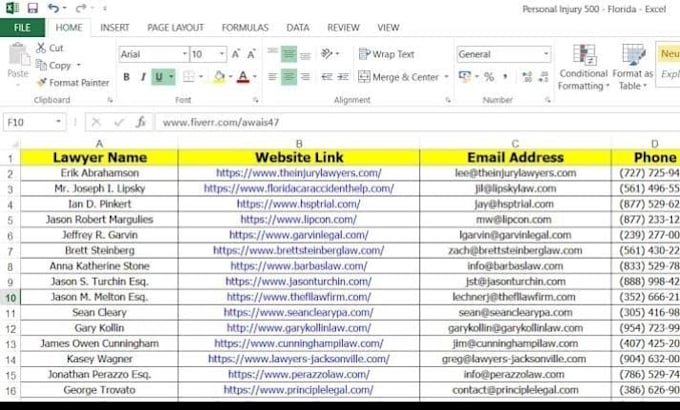This screenshot has height=410, width=680.
Task: Apply the yellow Fill Color bucket
Action: coord(219,77)
